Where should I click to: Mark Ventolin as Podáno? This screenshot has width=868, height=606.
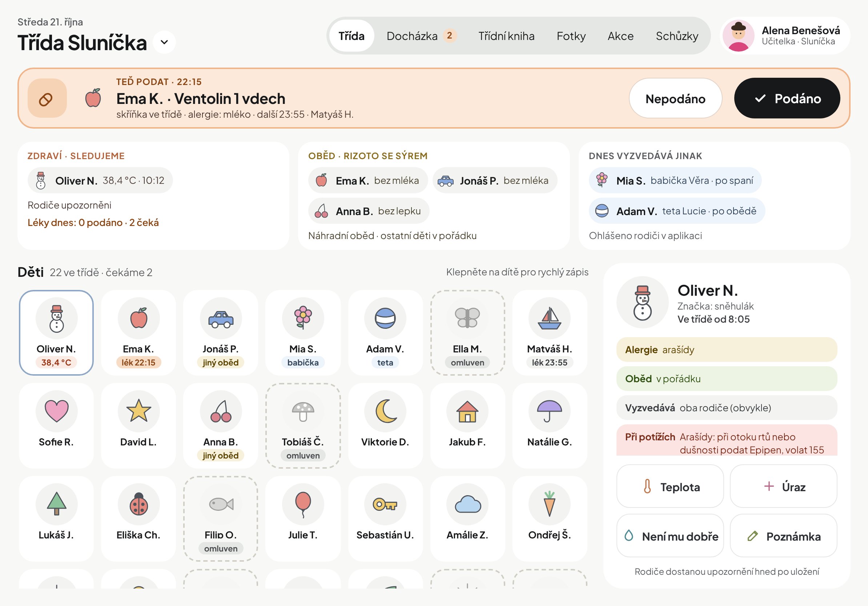click(787, 98)
